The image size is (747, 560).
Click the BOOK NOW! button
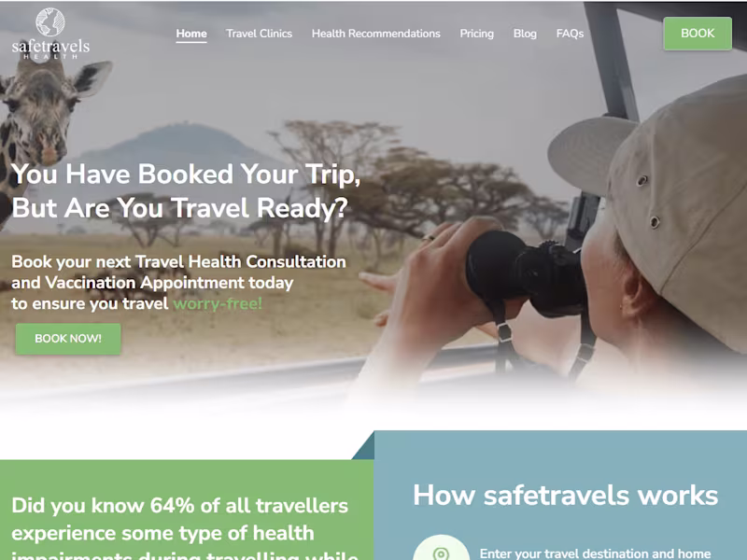[x=68, y=339]
